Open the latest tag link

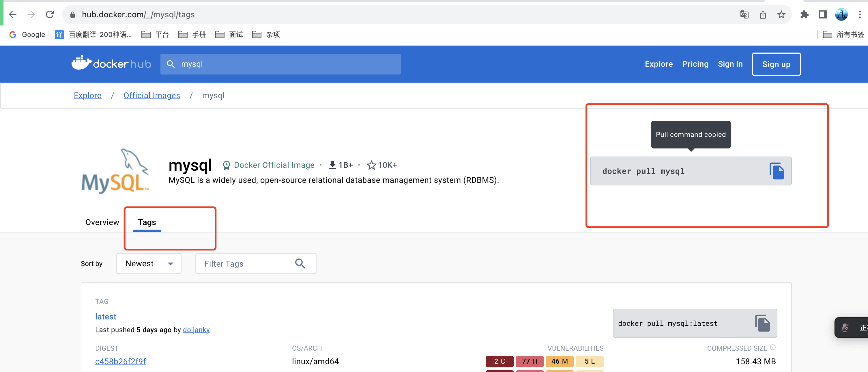click(105, 316)
